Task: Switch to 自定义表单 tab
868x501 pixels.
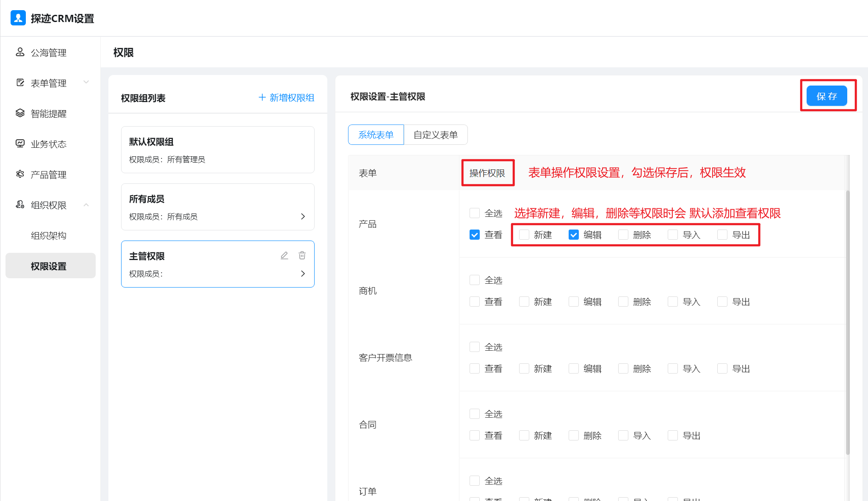Action: (436, 135)
